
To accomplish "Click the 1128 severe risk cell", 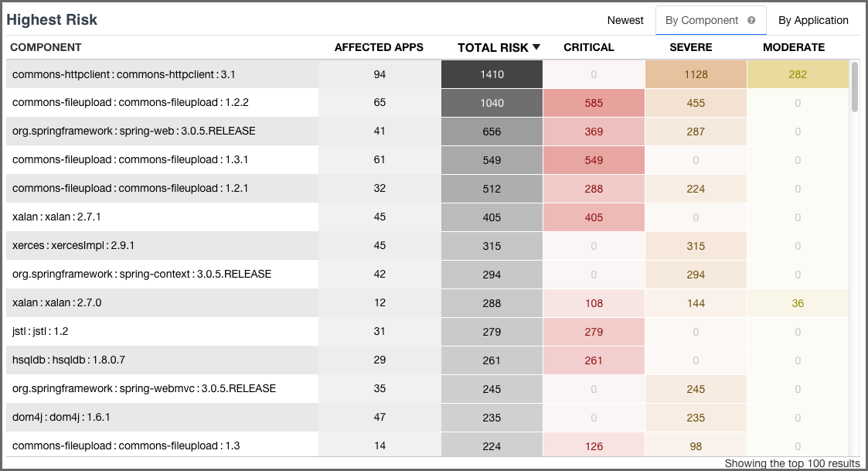I will (695, 73).
